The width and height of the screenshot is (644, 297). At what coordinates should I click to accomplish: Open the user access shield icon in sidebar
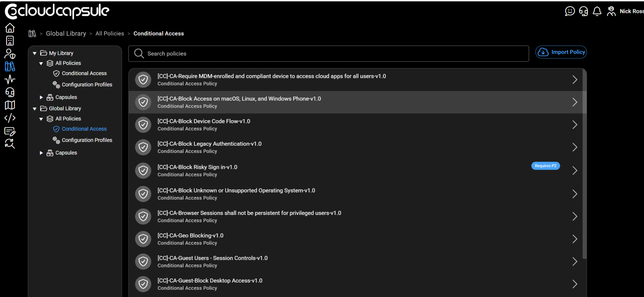click(x=10, y=54)
